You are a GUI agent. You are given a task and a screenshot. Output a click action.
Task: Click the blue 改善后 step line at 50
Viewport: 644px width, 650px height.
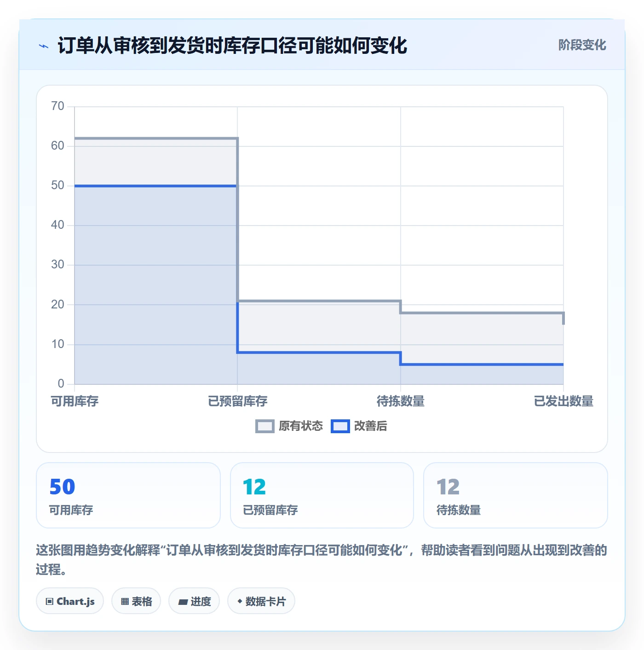tap(156, 186)
